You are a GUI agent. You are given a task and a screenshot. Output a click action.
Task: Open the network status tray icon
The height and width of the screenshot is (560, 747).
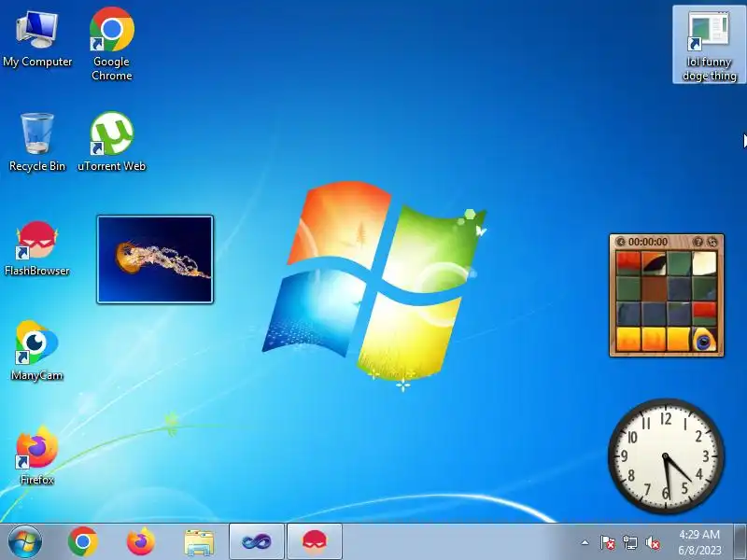pos(629,542)
